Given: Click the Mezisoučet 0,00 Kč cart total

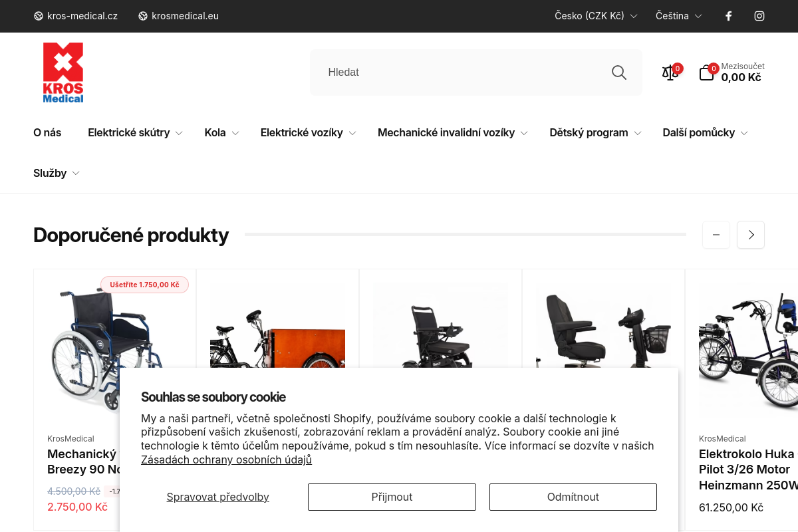Looking at the screenshot, I should pyautogui.click(x=743, y=72).
